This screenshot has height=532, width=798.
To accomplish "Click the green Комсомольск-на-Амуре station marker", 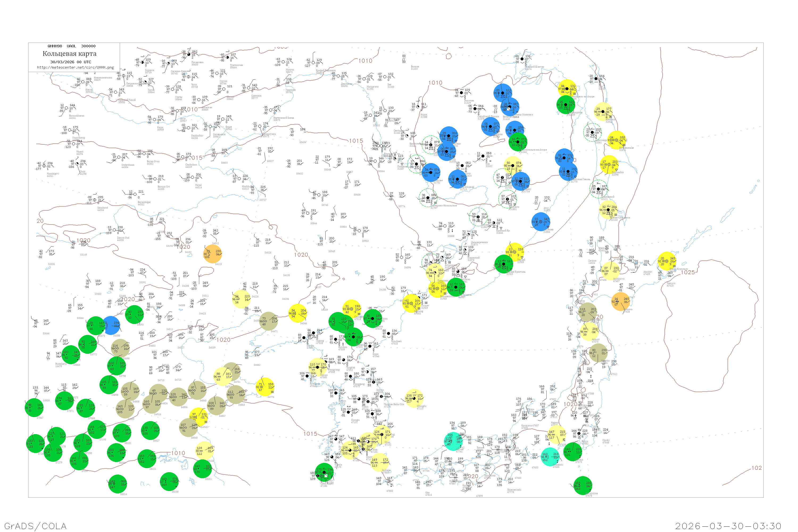I will [518, 142].
